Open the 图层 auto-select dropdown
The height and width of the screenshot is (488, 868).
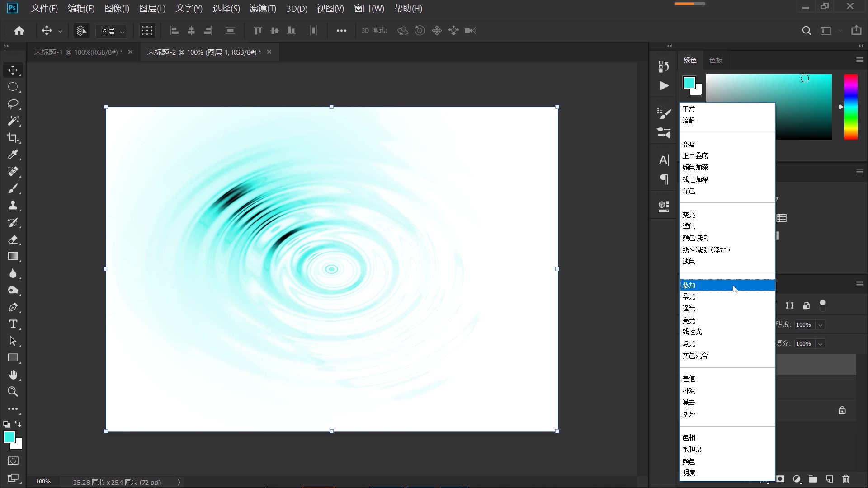click(112, 31)
